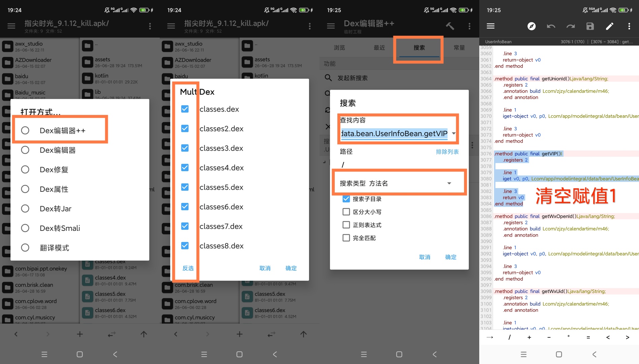Click the magnifier icon beside 发起新搜索
Screen dimensions: 639x364
328,78
